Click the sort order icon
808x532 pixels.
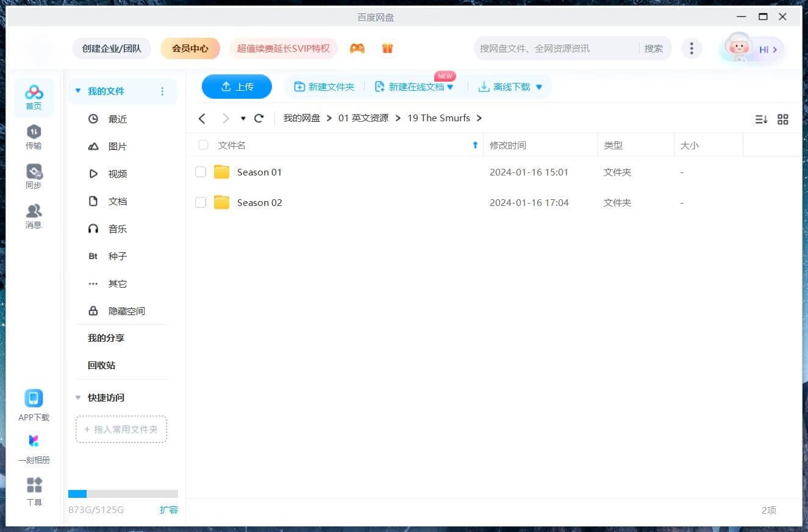[x=761, y=119]
